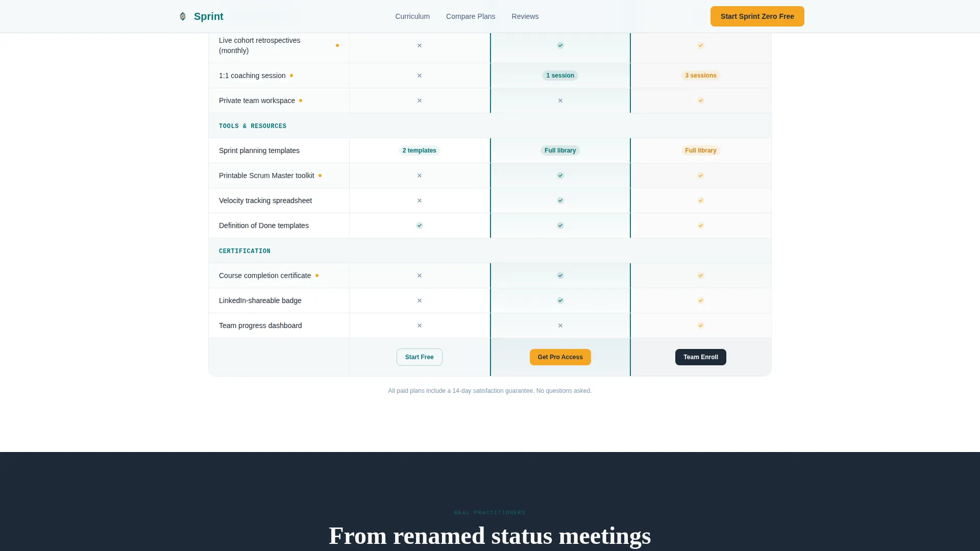
Task: Click the 14-day satisfaction guarantee note
Action: [490, 391]
